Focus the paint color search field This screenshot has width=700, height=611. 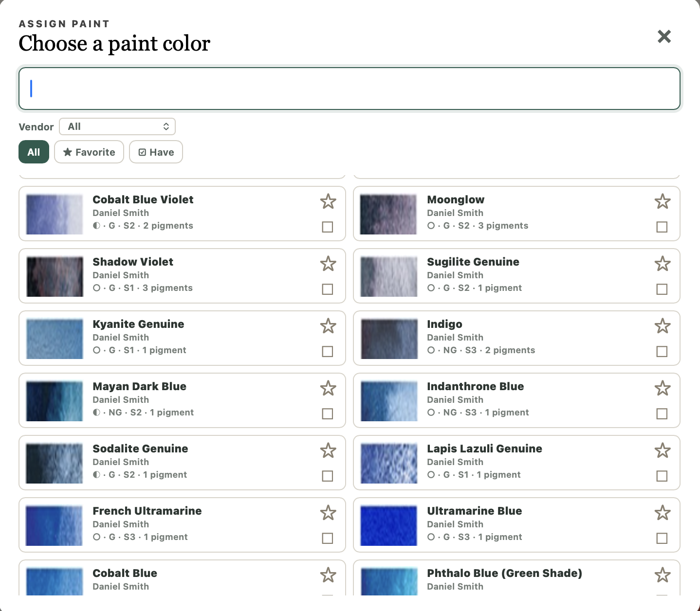click(x=349, y=89)
